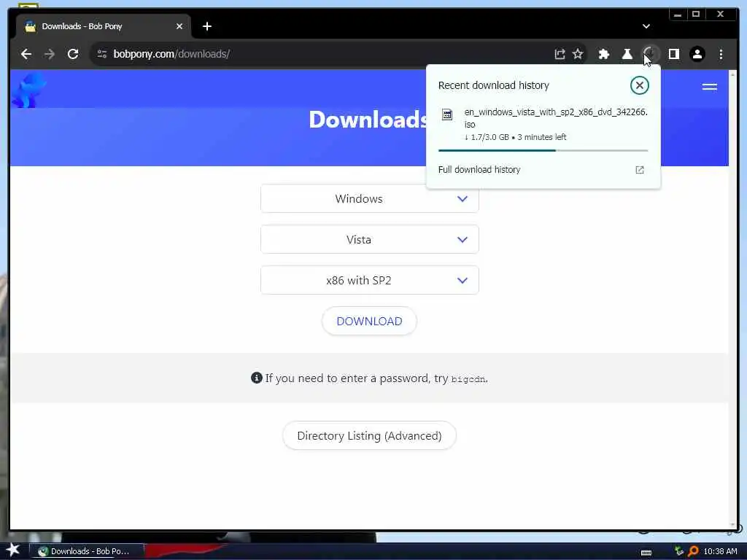Minimize the Chrome window
747x560 pixels.
pyautogui.click(x=678, y=15)
